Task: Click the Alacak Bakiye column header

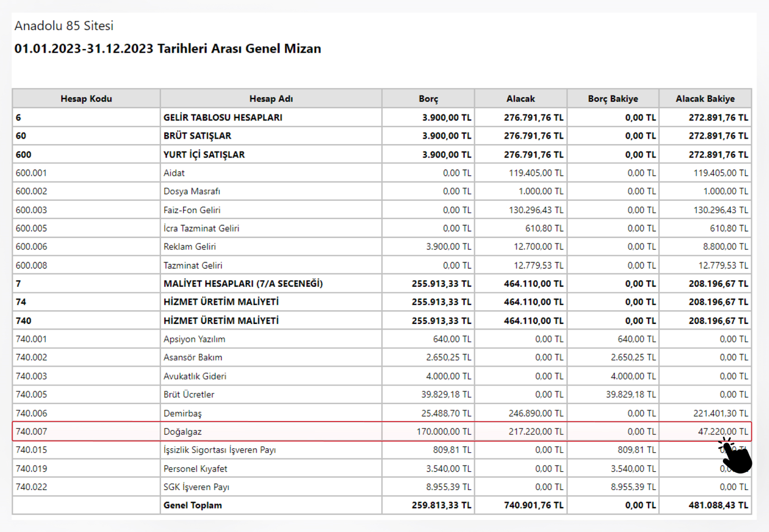Action: click(x=705, y=99)
